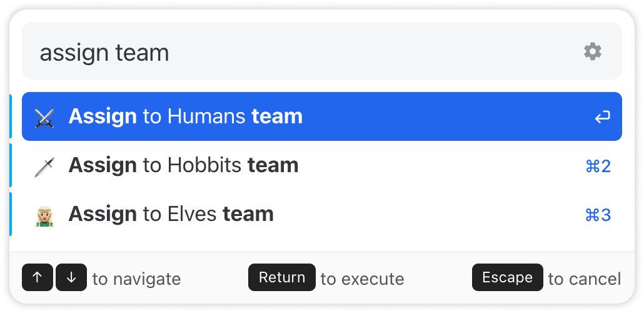Viewport: 644px width, 313px height.
Task: Focus the "assign team" search field
Action: [300, 53]
